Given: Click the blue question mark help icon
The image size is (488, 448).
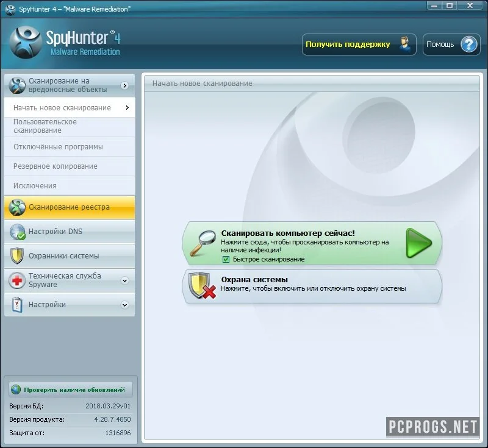Looking at the screenshot, I should click(x=469, y=44).
